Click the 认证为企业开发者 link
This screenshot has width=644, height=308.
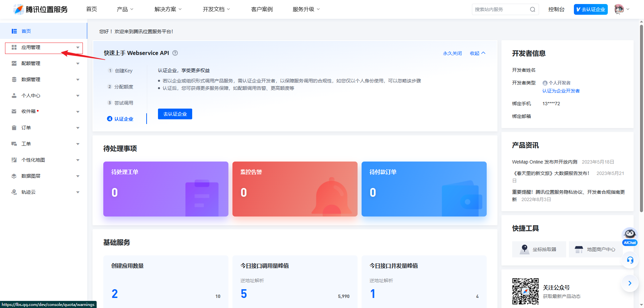[x=561, y=91]
